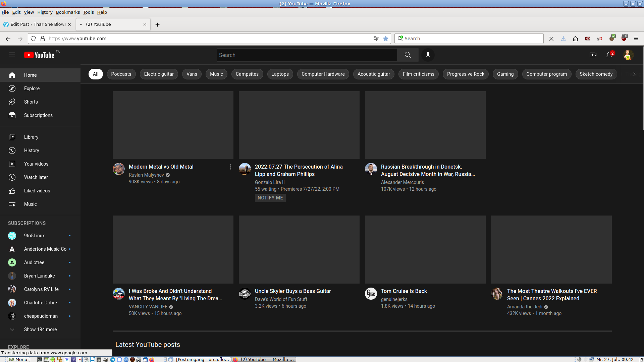Show more filter chips with right chevron
The height and width of the screenshot is (362, 644).
(x=634, y=74)
